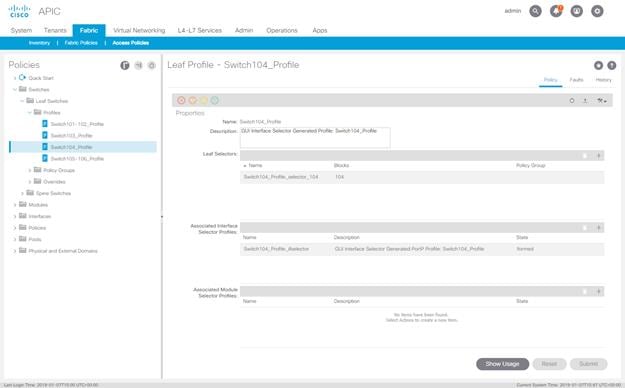Click the Show Usage button
Viewport: 625px width, 388px height.
tap(503, 364)
